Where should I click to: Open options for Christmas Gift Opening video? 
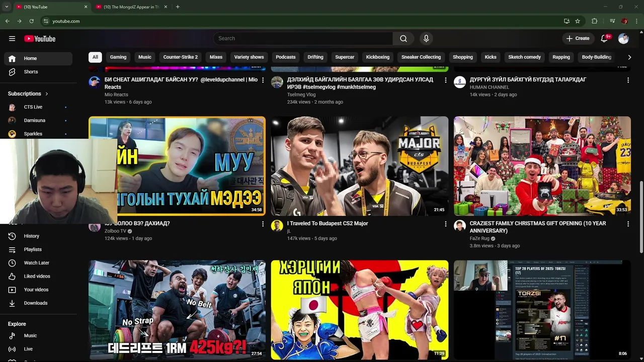(x=628, y=224)
